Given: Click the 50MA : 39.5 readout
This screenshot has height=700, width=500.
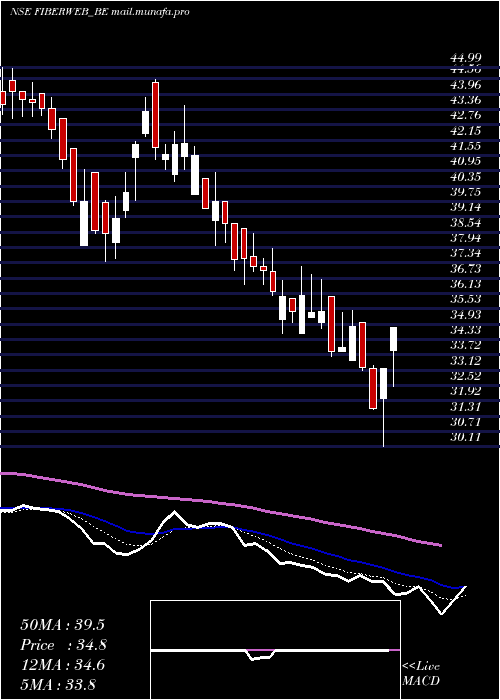Looking at the screenshot, I should click(x=62, y=625).
